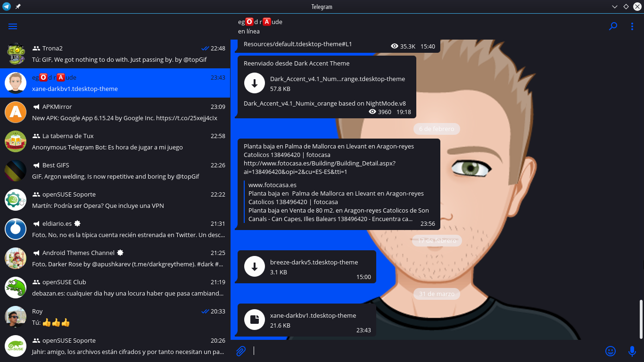The width and height of the screenshot is (644, 362).
Task: Toggle the pin window icon in title bar
Action: [x=18, y=7]
